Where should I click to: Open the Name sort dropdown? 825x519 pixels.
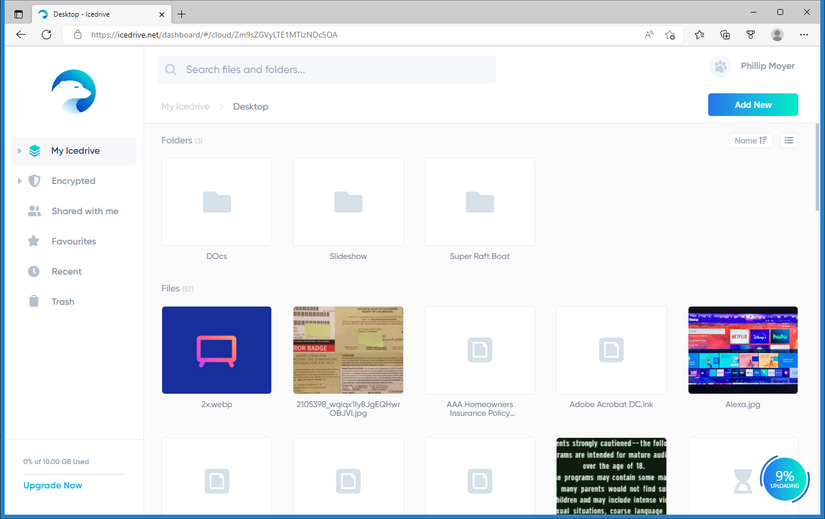(x=751, y=140)
